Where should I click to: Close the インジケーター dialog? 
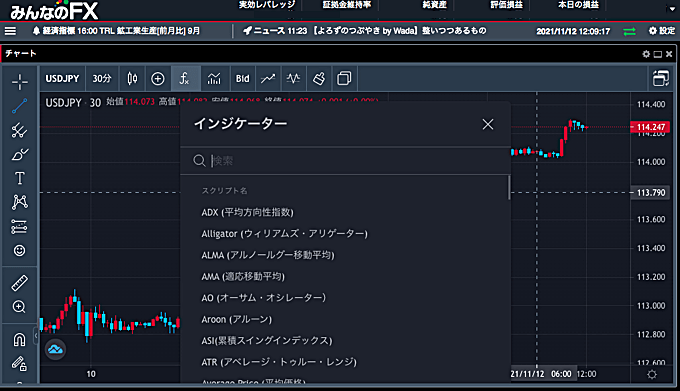pos(488,124)
